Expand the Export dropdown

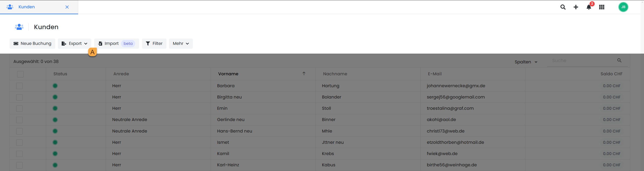tap(74, 44)
